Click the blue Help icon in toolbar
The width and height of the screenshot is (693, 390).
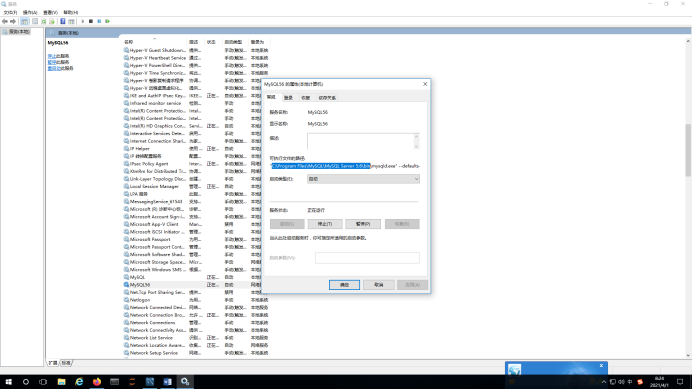click(63, 21)
